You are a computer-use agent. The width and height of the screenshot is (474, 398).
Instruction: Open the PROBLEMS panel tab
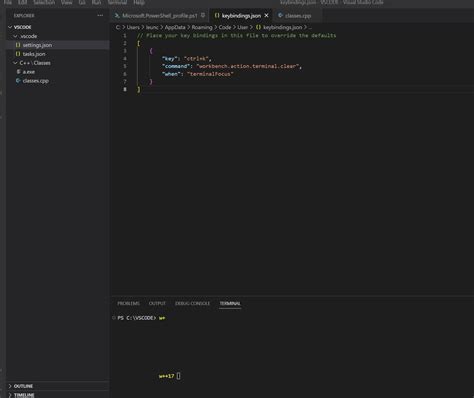(x=128, y=303)
